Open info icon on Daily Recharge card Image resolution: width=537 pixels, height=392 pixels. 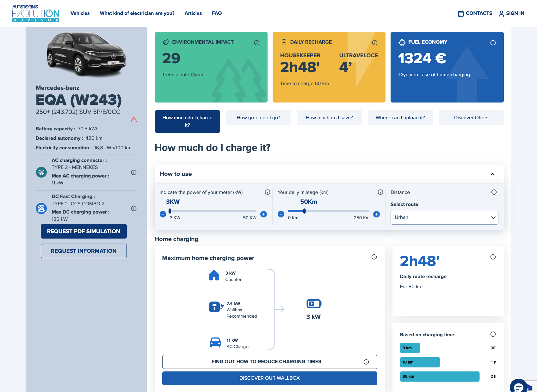(x=375, y=43)
